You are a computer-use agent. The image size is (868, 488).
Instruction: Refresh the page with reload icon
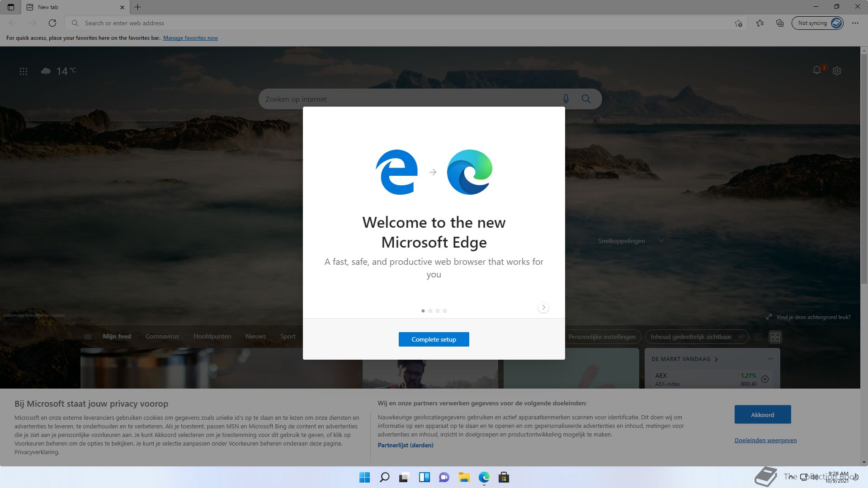pos(52,23)
